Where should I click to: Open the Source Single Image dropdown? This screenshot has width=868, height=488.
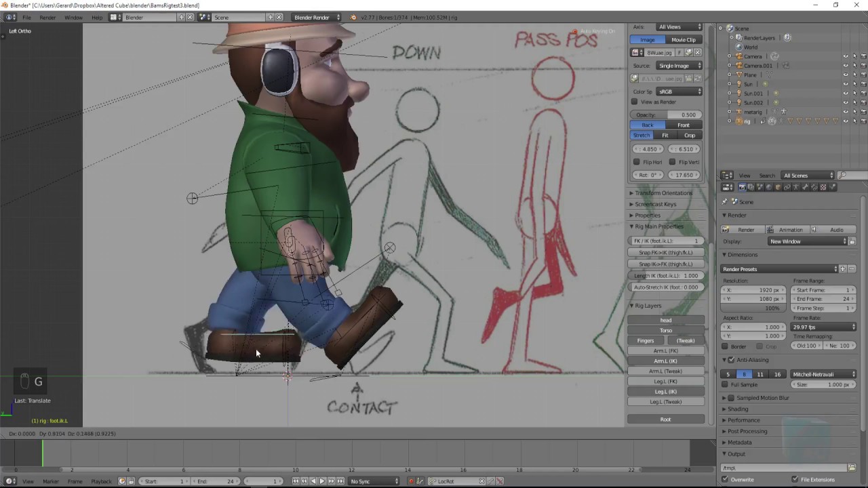click(679, 66)
